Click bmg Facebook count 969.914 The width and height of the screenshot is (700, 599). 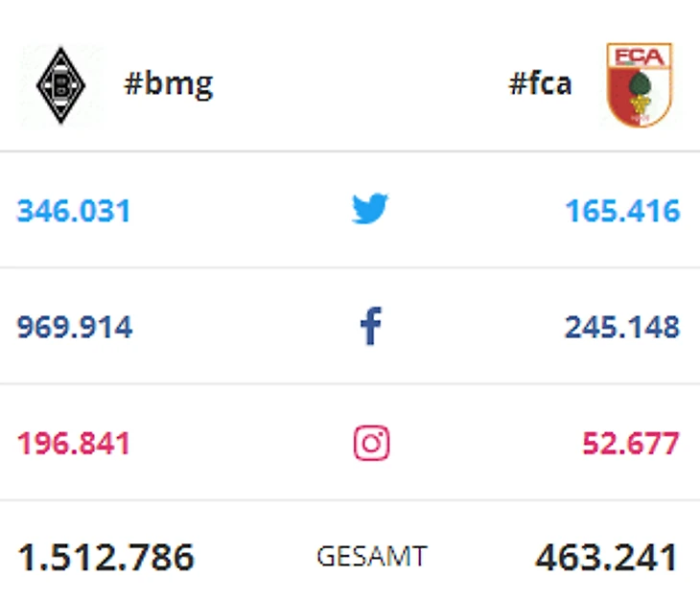click(x=75, y=328)
